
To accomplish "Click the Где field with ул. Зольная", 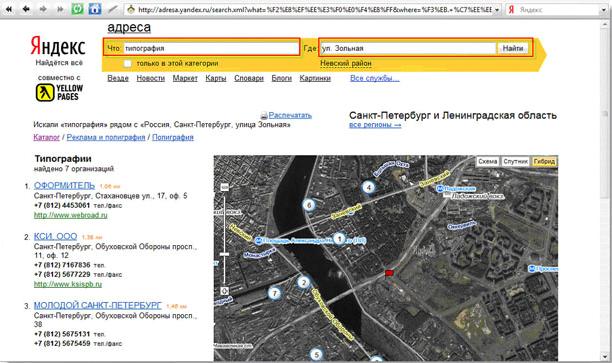I will tap(408, 48).
